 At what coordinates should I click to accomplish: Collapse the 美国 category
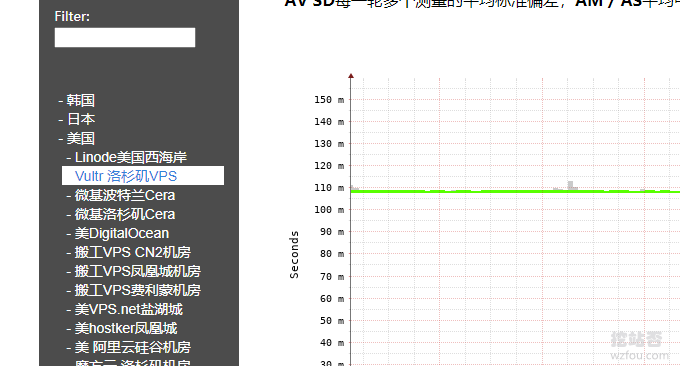[80, 138]
